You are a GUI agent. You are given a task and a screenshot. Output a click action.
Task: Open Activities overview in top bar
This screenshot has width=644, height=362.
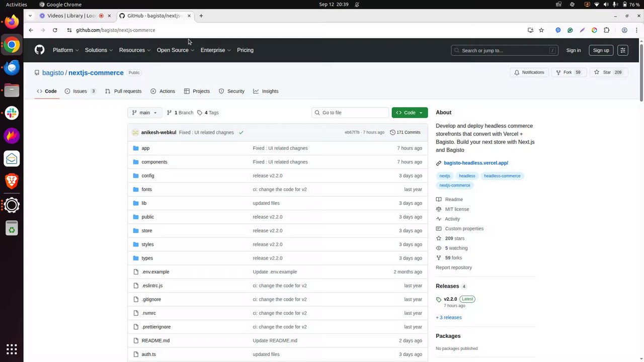point(17,5)
